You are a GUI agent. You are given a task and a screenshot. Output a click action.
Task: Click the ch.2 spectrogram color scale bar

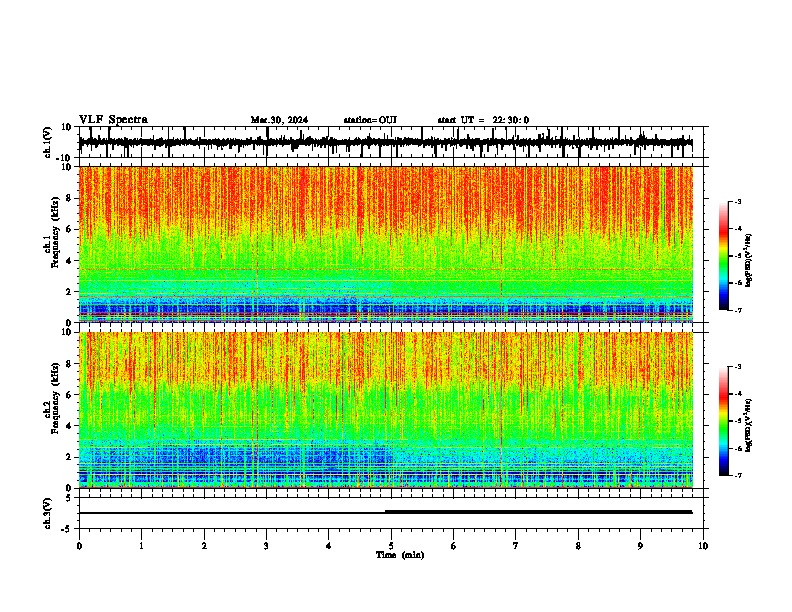pyautogui.click(x=724, y=420)
